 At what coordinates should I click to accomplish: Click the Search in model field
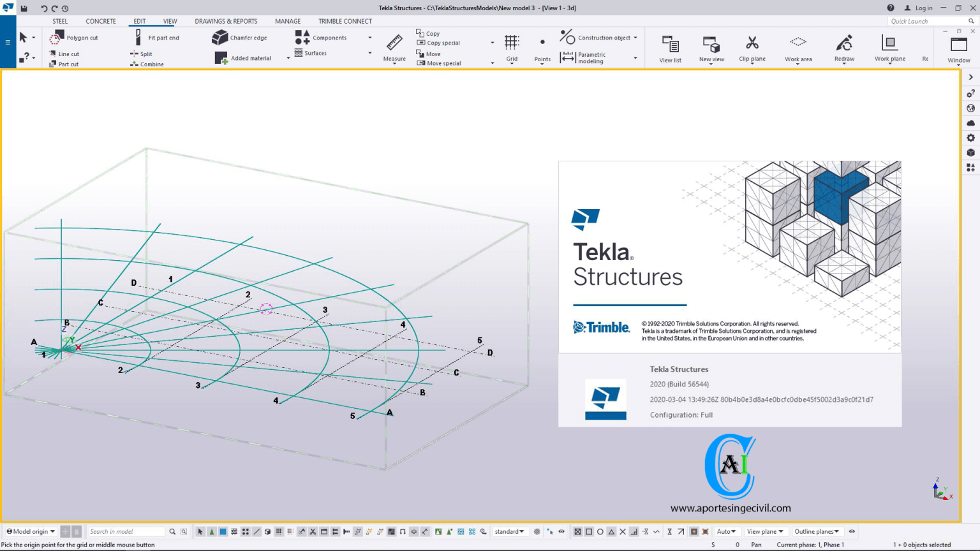[x=126, y=531]
